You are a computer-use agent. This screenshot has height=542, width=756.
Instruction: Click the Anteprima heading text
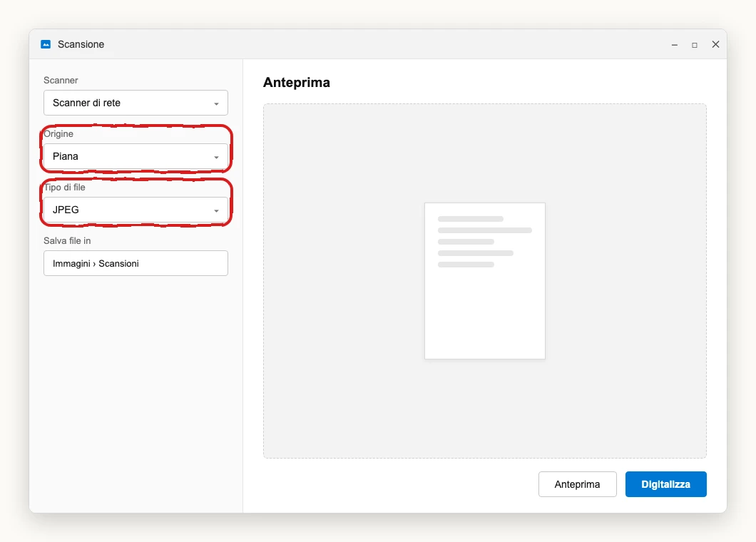click(297, 83)
